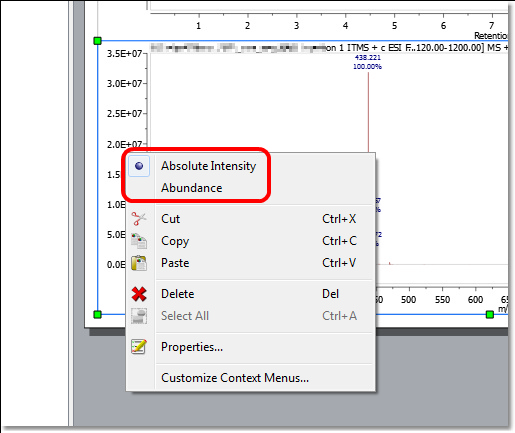
Task: Click the bottom-right green selection handle
Action: 490,314
